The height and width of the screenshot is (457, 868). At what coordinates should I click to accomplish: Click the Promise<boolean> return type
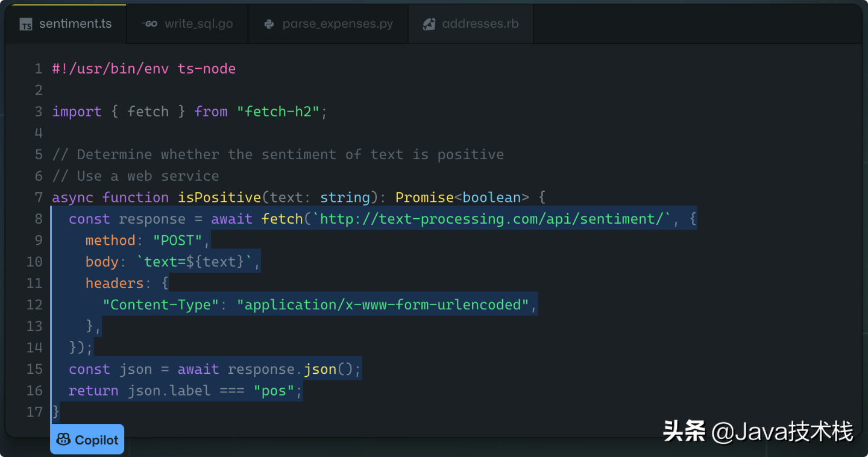click(462, 197)
